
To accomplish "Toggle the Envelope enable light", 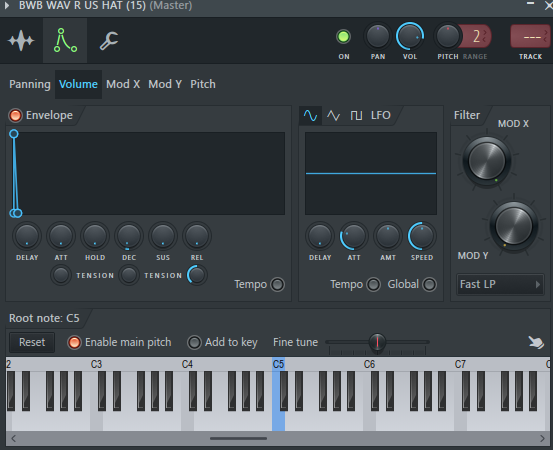I will coord(16,115).
